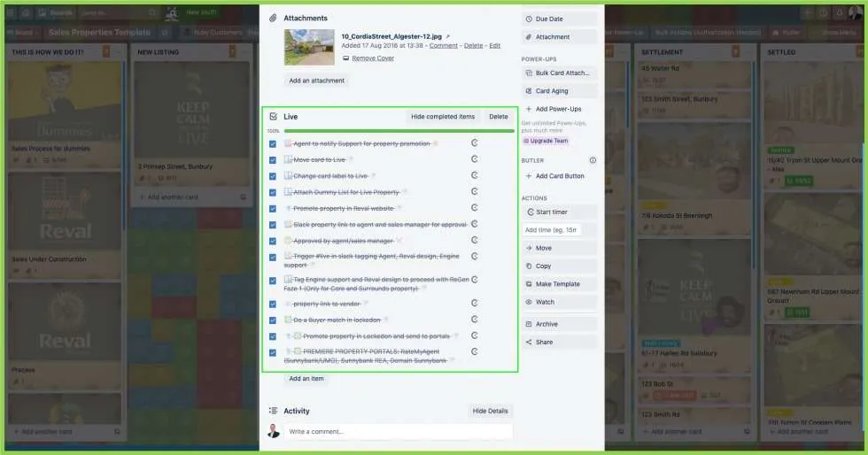Click the home icon in Trello header

click(x=26, y=12)
